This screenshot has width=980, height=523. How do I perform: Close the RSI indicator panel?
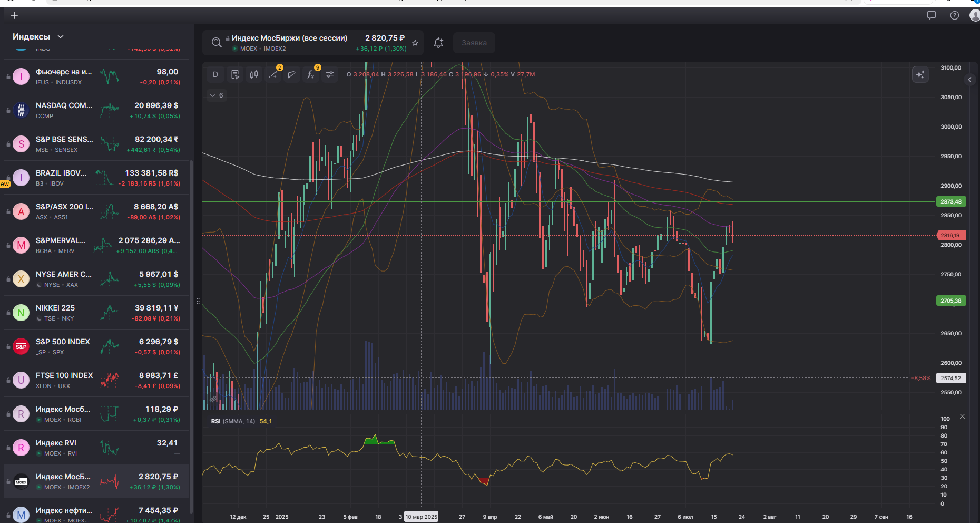click(x=962, y=417)
